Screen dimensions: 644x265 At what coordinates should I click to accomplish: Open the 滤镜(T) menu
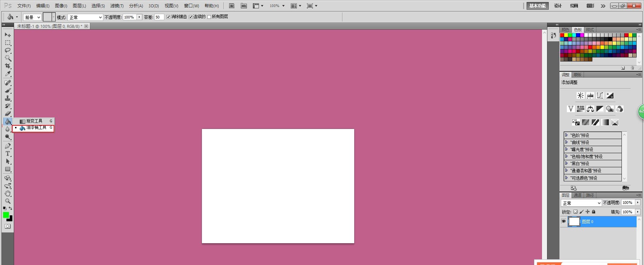117,6
